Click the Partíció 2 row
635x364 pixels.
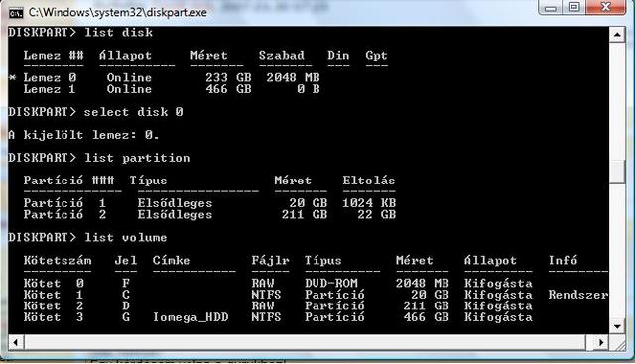(209, 214)
